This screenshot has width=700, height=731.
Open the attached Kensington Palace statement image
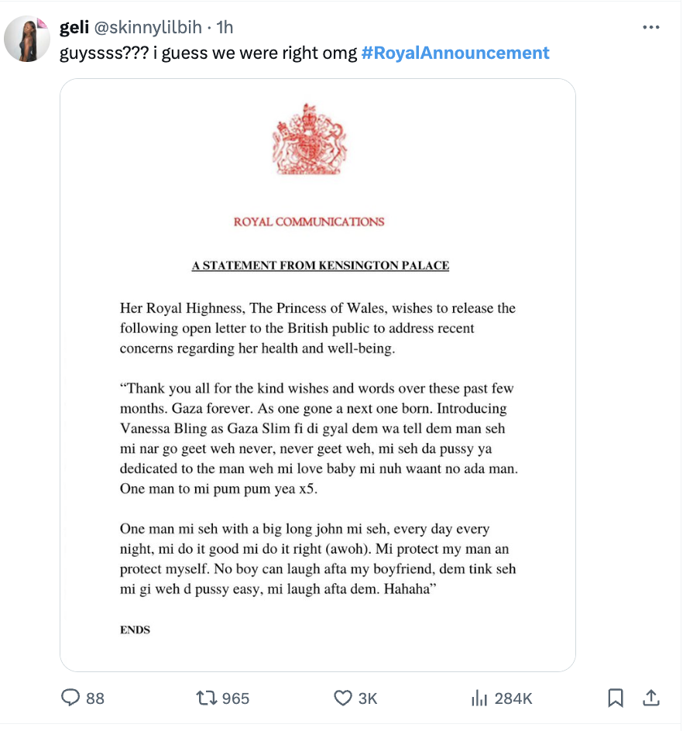click(317, 376)
